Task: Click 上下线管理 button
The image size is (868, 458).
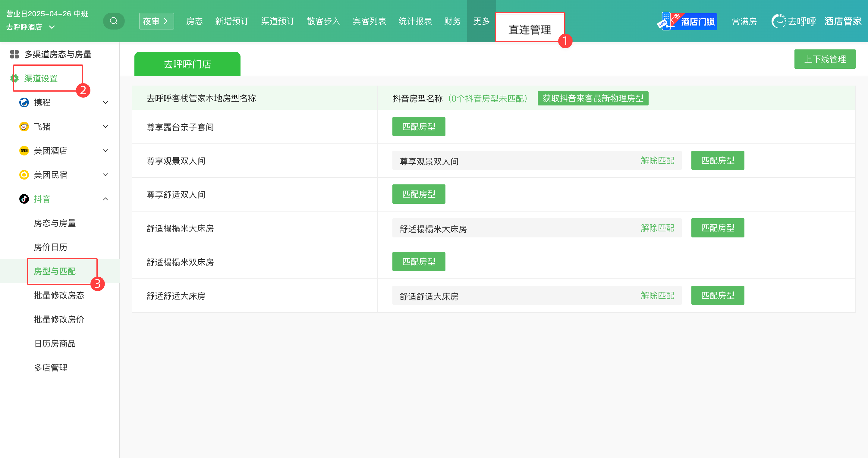Action: pyautogui.click(x=825, y=59)
